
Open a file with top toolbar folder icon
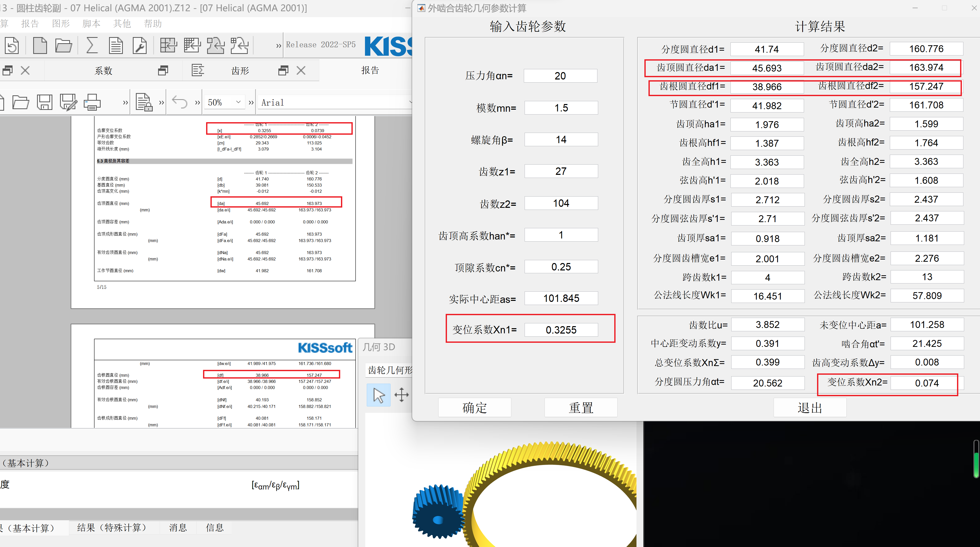tap(64, 46)
